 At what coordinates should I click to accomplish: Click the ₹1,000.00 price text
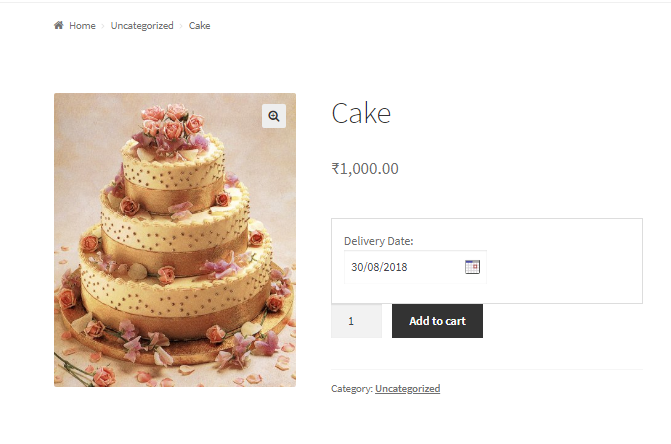tap(365, 169)
